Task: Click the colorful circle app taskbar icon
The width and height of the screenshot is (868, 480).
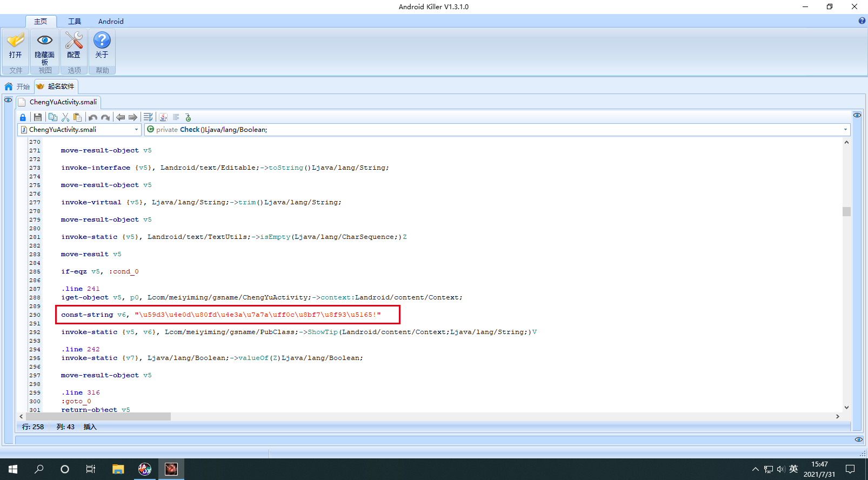Action: [x=144, y=469]
